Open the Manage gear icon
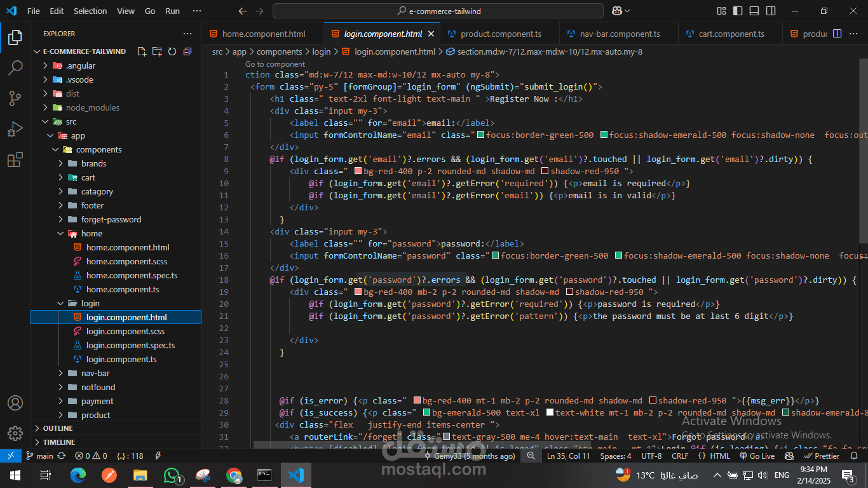The width and height of the screenshot is (868, 488). (x=15, y=433)
